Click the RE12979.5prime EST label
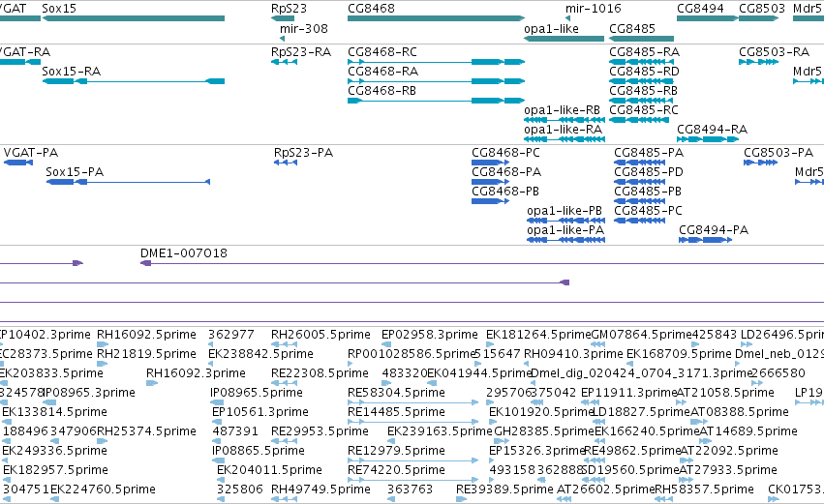 396,451
